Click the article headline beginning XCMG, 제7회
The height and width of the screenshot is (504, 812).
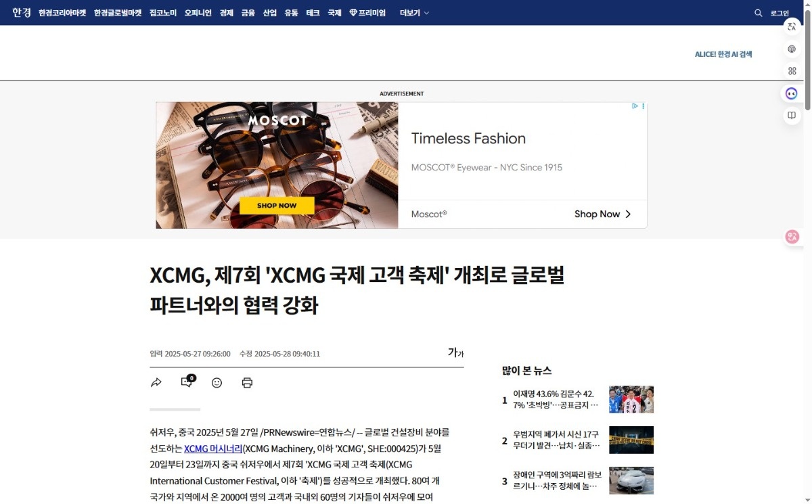pos(357,290)
